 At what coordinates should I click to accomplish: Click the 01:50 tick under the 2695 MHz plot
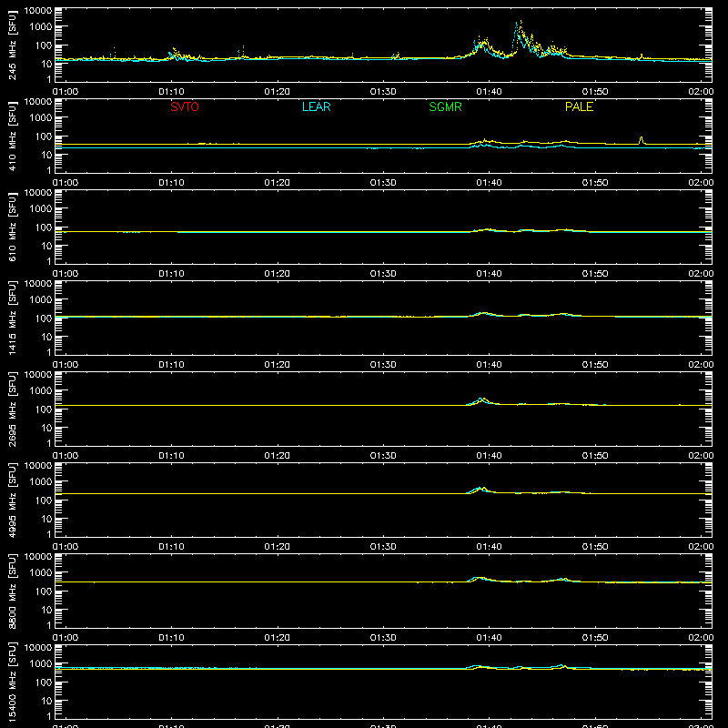[x=595, y=456]
